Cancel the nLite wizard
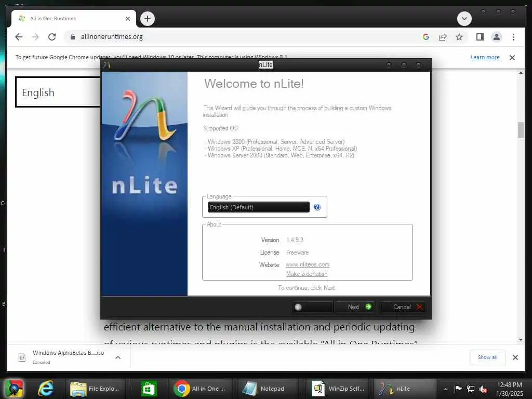This screenshot has height=399, width=532. [x=403, y=307]
